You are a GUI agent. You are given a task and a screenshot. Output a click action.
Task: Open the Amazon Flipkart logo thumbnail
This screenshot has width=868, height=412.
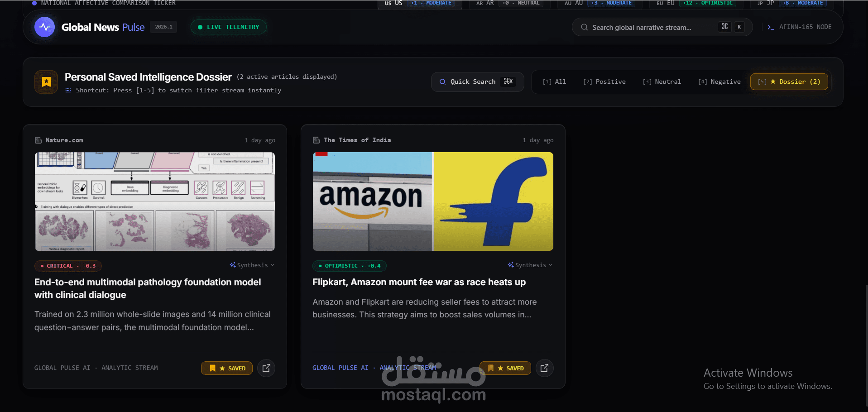click(433, 201)
